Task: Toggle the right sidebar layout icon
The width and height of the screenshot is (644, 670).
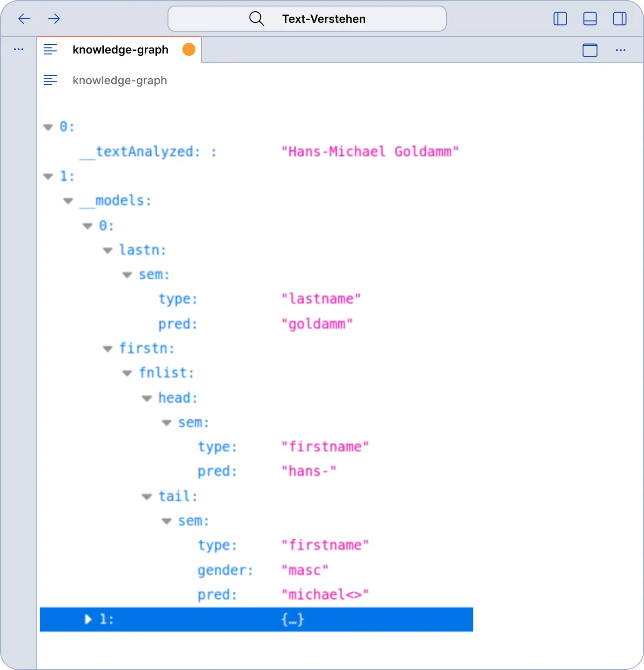Action: [x=619, y=19]
